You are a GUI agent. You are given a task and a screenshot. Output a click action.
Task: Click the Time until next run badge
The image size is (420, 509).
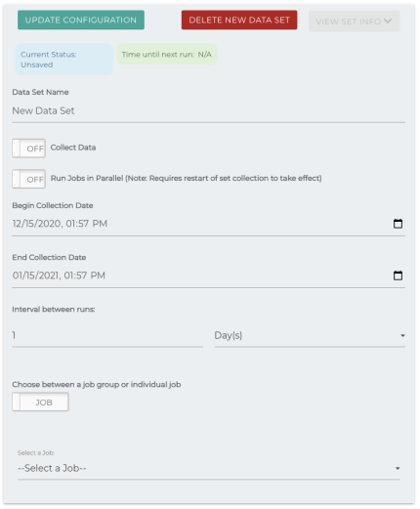pos(167,55)
